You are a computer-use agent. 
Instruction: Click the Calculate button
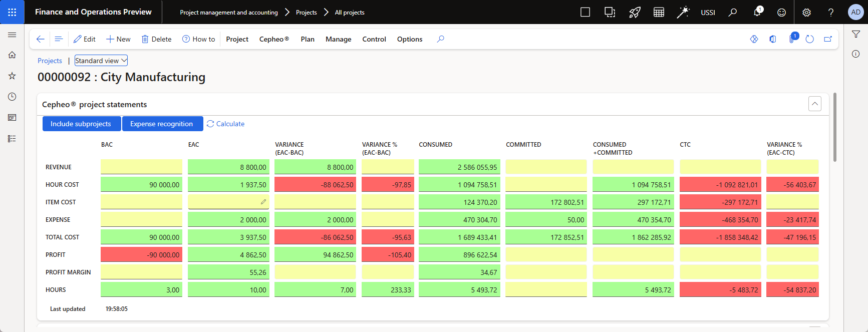point(225,124)
